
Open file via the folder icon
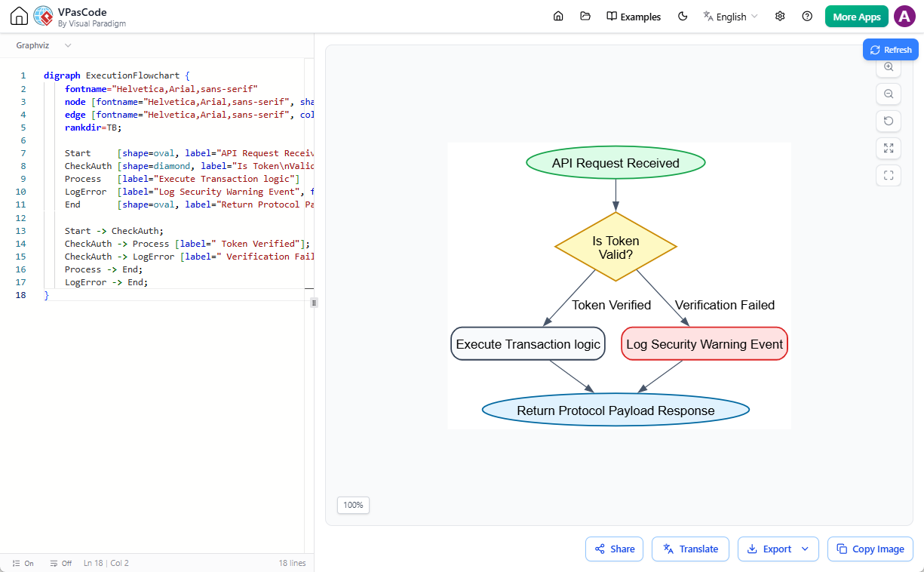pos(585,17)
